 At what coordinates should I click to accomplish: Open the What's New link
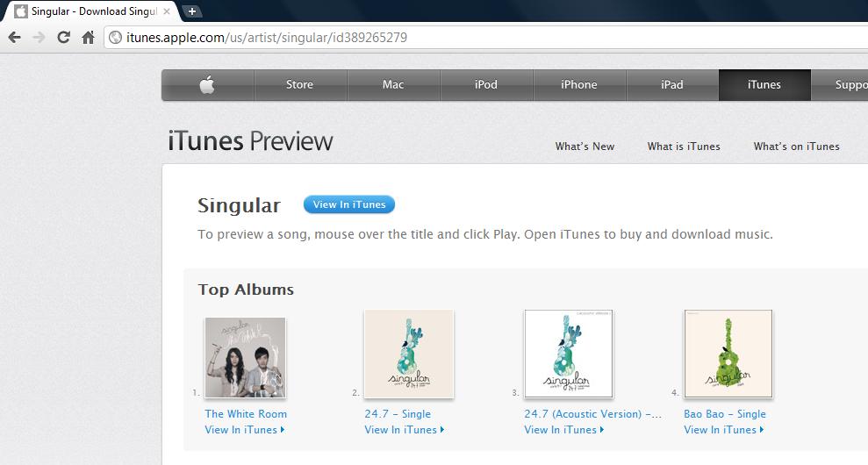pos(585,147)
